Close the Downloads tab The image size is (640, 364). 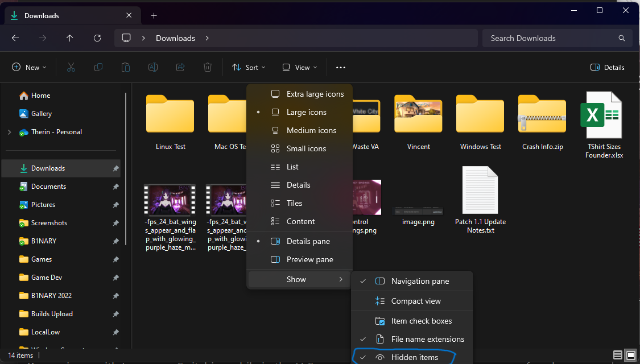click(129, 15)
